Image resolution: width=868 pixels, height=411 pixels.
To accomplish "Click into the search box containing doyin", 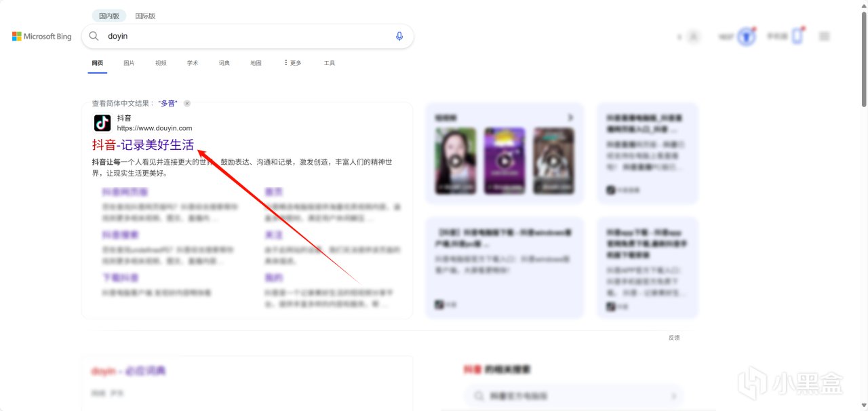I will coord(248,36).
